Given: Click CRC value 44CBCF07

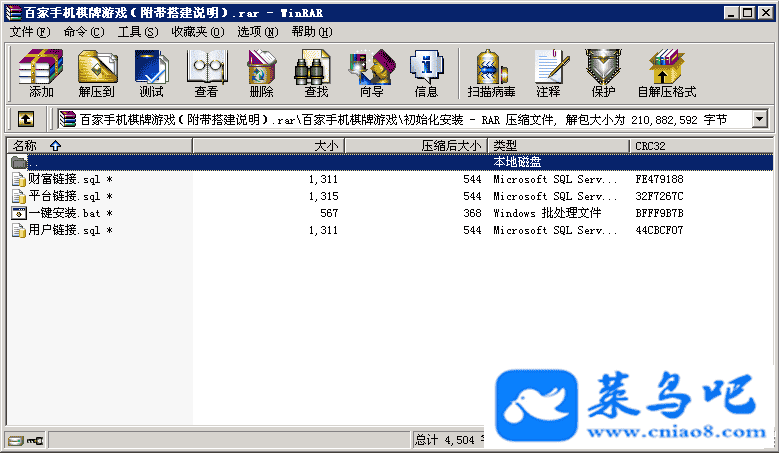Looking at the screenshot, I should click(x=659, y=230).
